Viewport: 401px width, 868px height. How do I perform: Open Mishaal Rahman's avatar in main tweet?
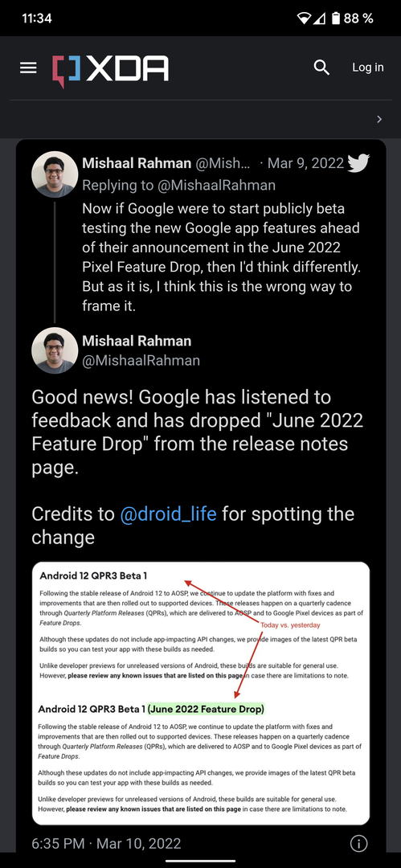click(x=55, y=350)
